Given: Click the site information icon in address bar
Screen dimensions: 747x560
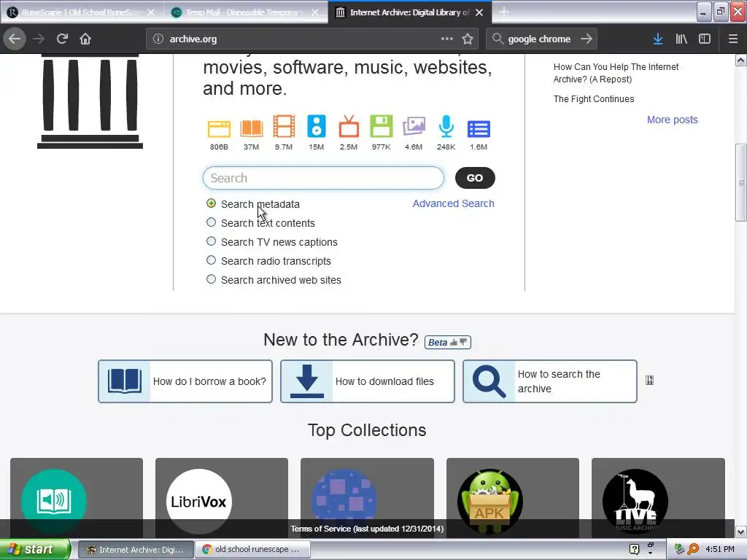Looking at the screenshot, I should [158, 39].
